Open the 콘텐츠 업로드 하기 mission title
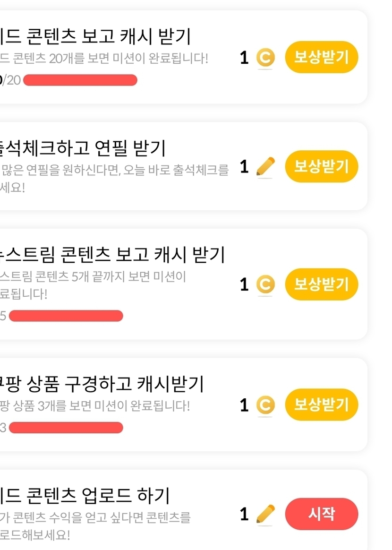392x550 pixels. pyautogui.click(x=85, y=496)
